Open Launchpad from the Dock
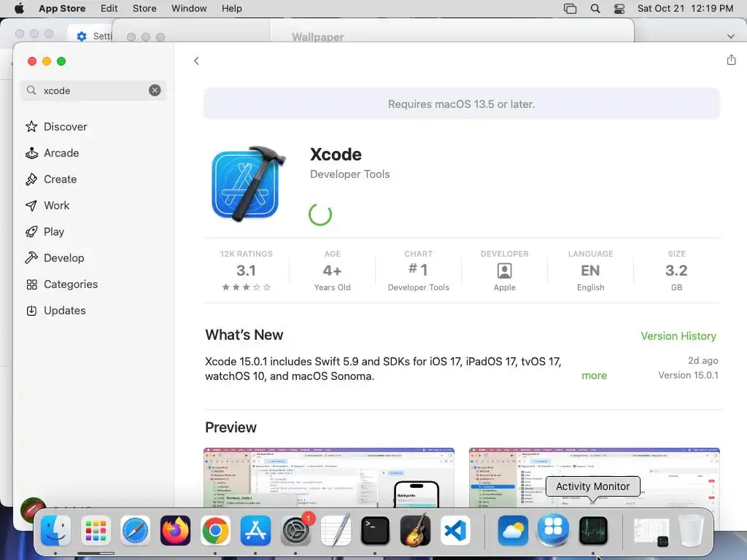 (x=96, y=531)
